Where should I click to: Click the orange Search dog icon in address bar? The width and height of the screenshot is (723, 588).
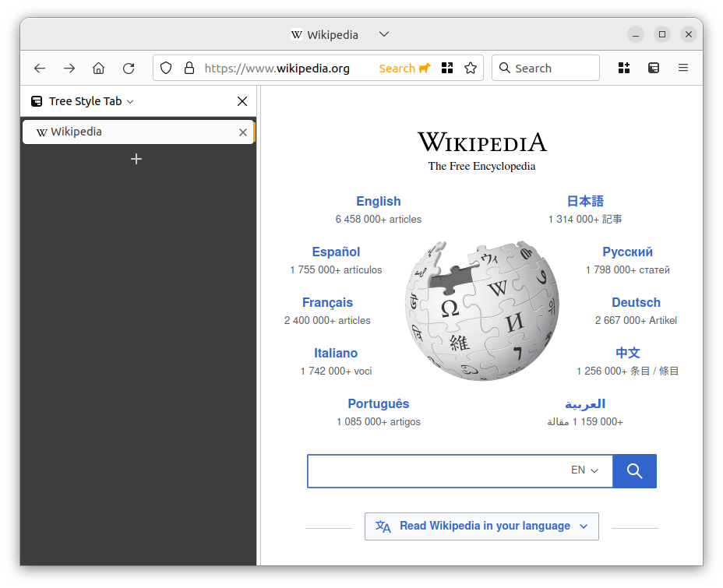pos(404,69)
